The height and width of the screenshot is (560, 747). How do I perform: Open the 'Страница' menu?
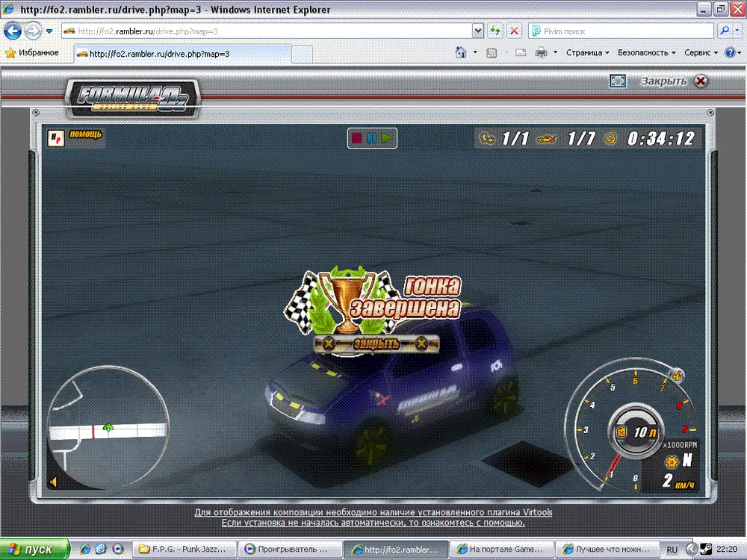coord(587,53)
